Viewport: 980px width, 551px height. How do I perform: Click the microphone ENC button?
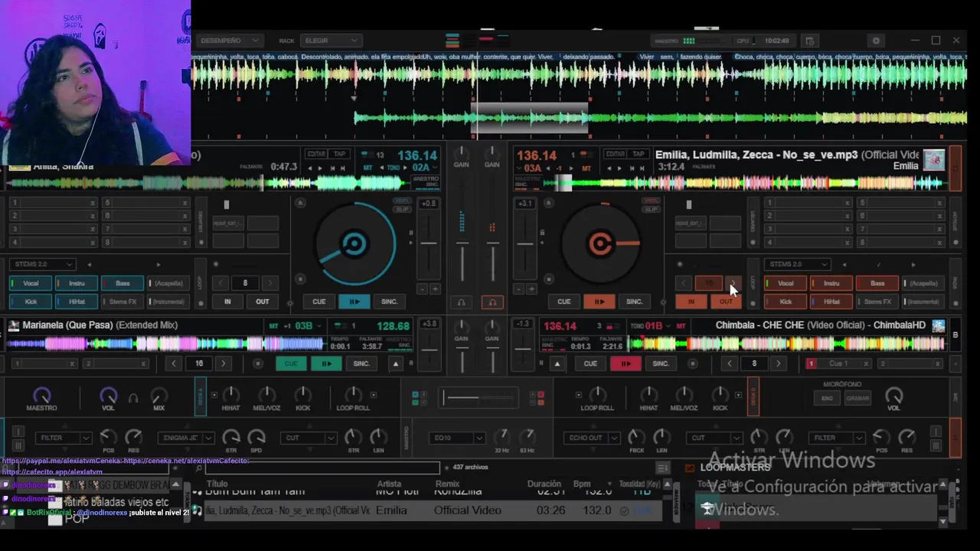[x=828, y=398]
